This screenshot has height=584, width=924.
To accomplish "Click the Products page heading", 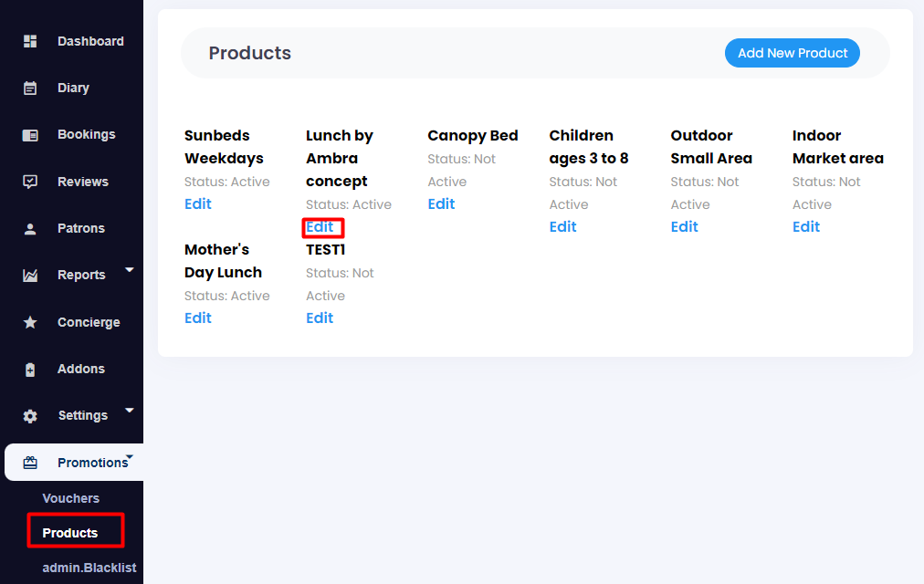I will (250, 53).
